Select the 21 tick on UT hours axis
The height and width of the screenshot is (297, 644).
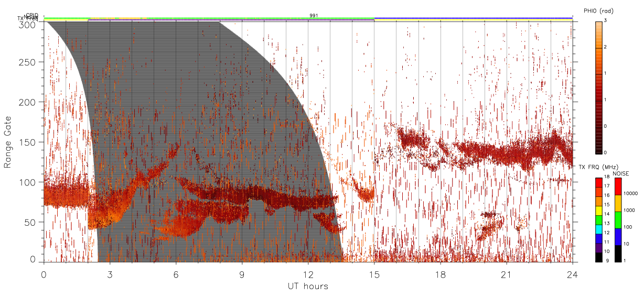pyautogui.click(x=506, y=274)
